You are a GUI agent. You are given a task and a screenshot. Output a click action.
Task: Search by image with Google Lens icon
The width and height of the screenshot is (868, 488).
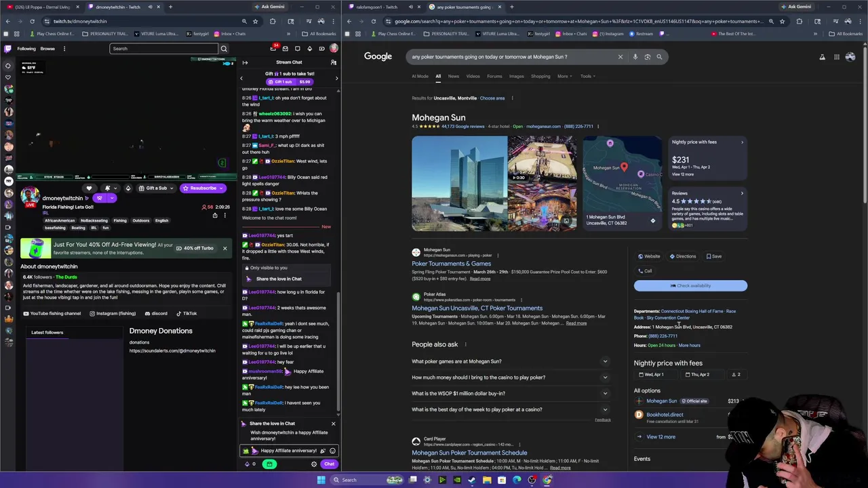pos(647,57)
